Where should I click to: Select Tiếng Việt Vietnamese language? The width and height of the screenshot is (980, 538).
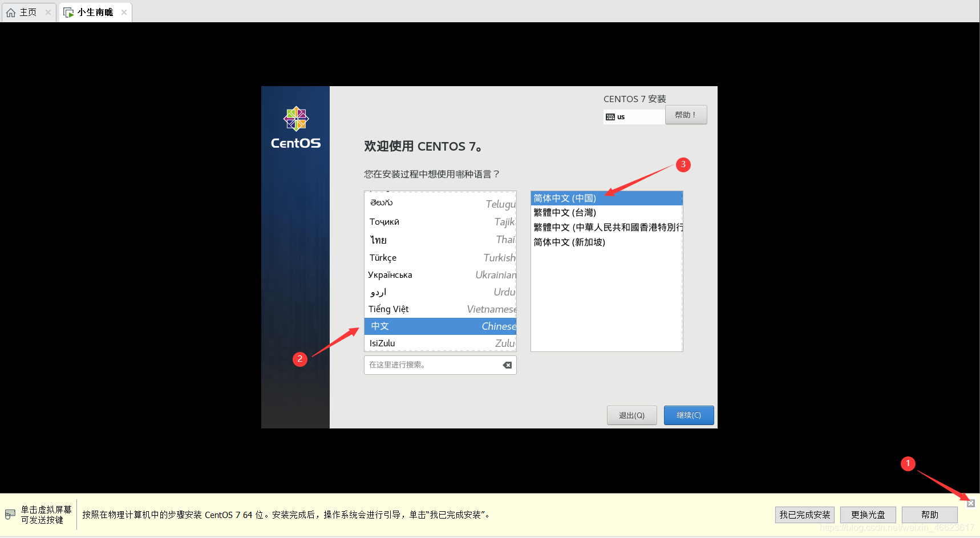[440, 309]
